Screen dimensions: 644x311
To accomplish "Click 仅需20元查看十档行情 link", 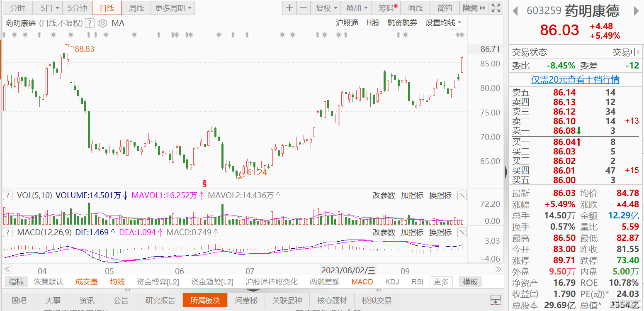I will [575, 79].
